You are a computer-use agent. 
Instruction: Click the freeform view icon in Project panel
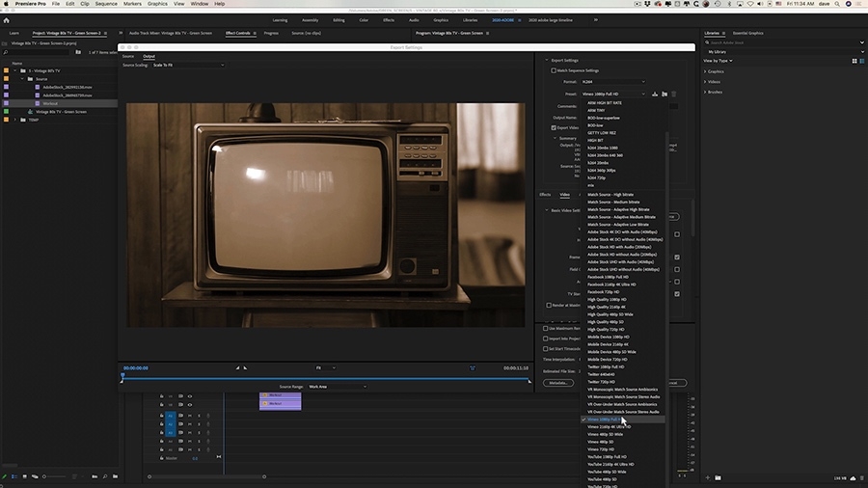[x=35, y=476]
